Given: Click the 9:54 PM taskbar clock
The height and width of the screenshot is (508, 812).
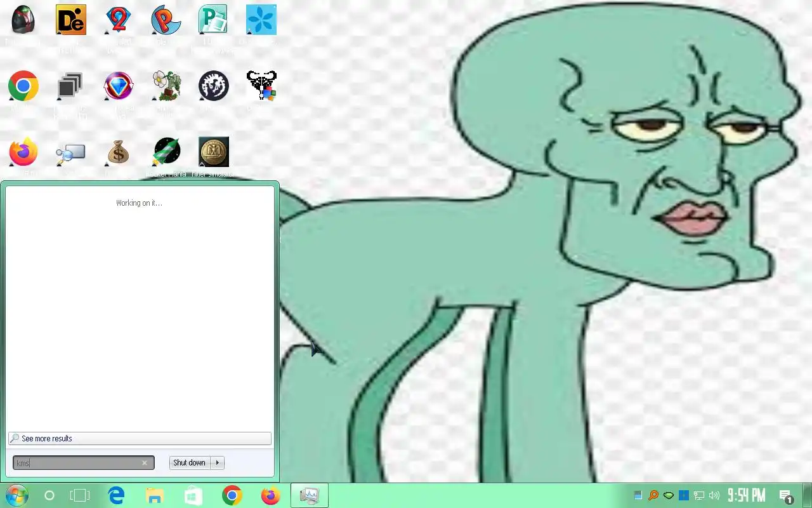Looking at the screenshot, I should pos(746,495).
